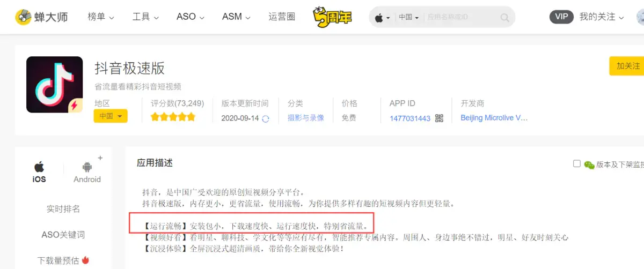Click the 【沉浸体验】 description line
The image size is (644, 269).
[243, 249]
